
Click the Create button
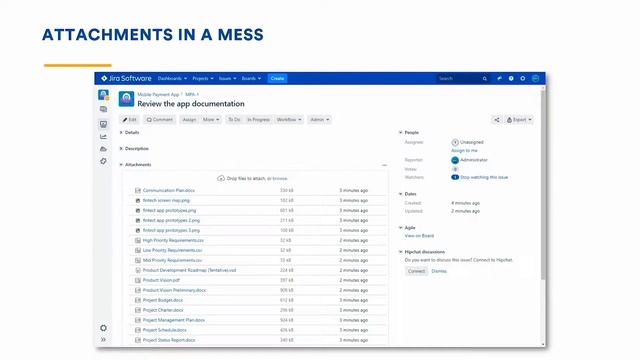(x=277, y=78)
